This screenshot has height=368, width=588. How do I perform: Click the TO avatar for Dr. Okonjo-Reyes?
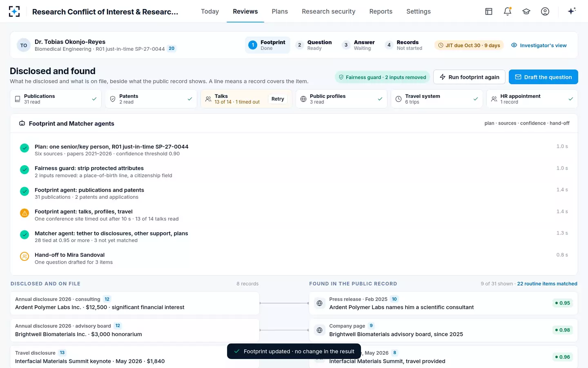click(x=24, y=45)
